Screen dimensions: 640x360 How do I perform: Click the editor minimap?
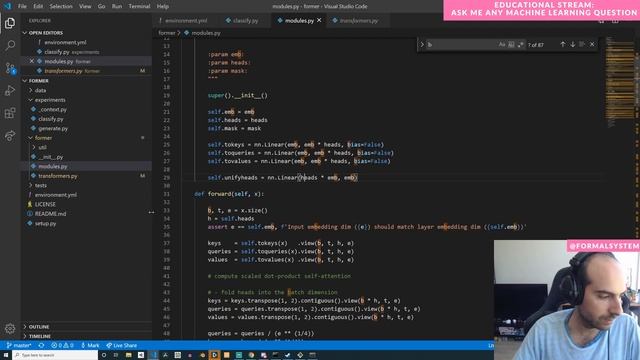click(x=619, y=82)
